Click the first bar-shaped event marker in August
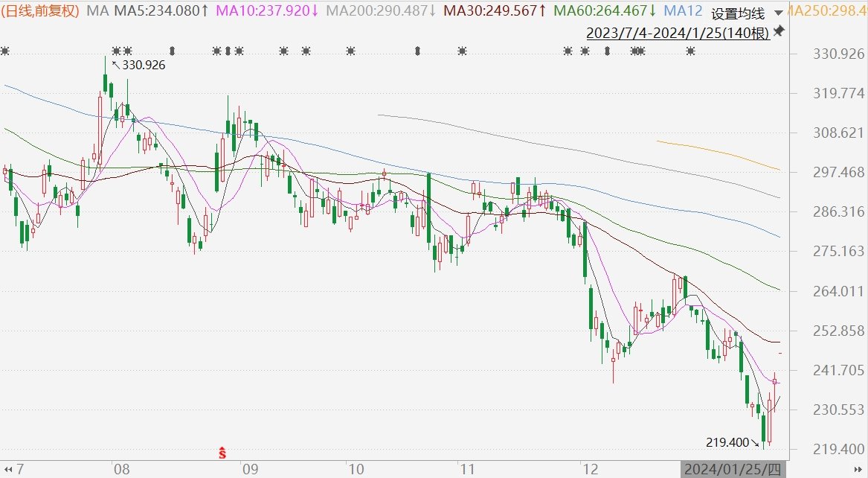 [x=172, y=51]
